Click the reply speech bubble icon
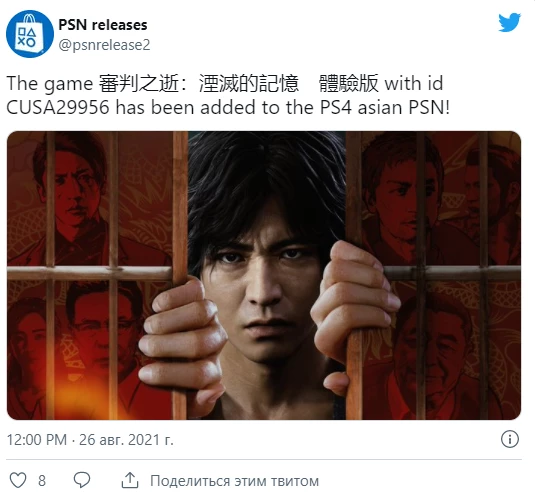Viewport: 535px width, 500px height. [82, 480]
